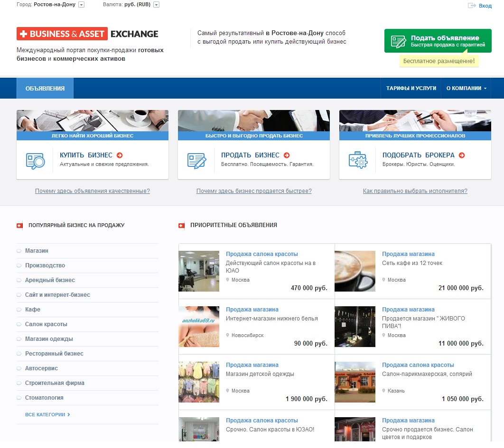This screenshot has height=448, width=504.
Task: Click the red plus icon beside Популярный бизнес на продажу
Action: click(19, 226)
